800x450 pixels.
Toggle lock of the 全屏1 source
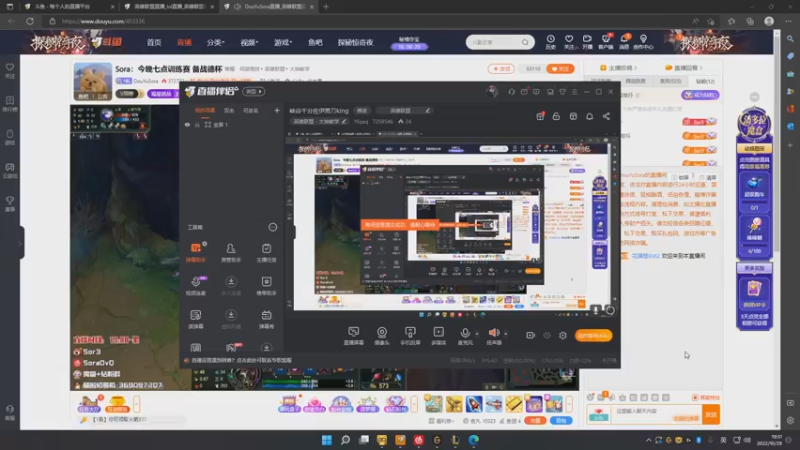[197, 124]
